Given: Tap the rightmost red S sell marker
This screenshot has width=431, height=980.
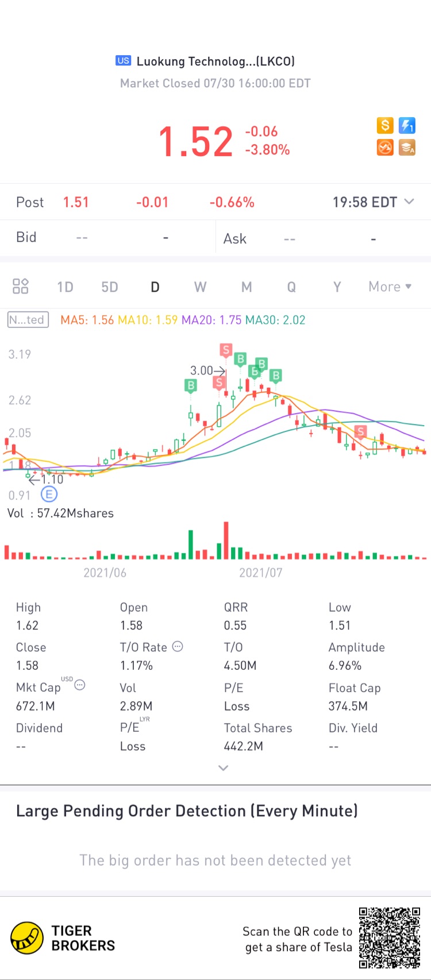Looking at the screenshot, I should 360,431.
